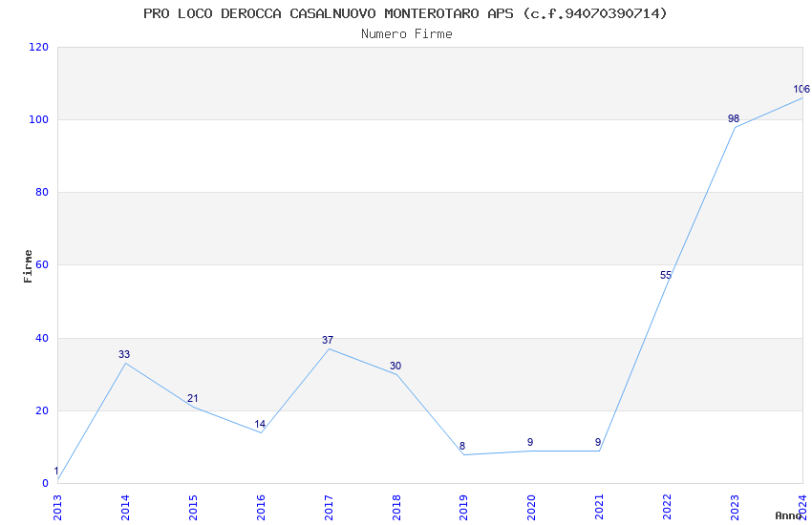The width and height of the screenshot is (812, 525).
Task: Click the Y-axis value 100
Action: point(39,119)
